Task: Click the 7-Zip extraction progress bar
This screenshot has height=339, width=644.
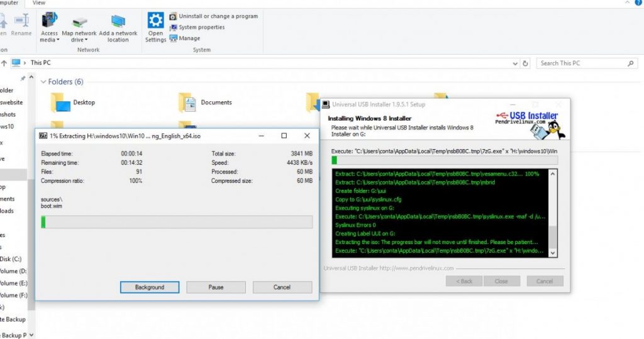Action: (176, 221)
